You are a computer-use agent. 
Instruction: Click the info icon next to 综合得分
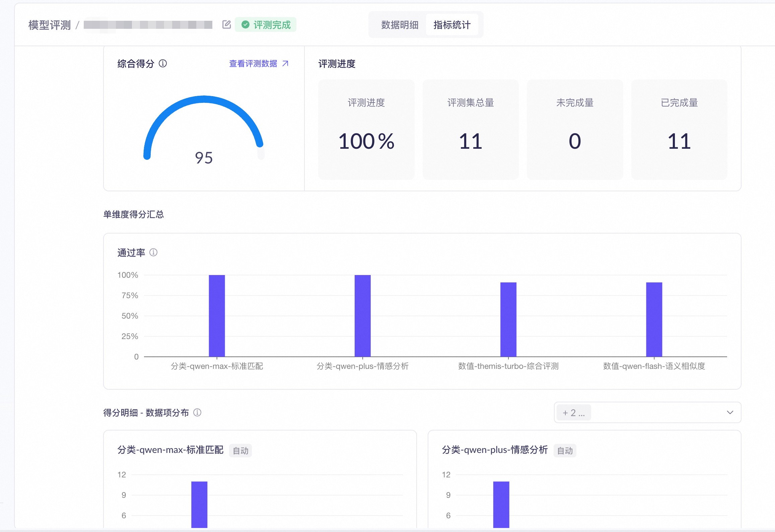coord(163,63)
